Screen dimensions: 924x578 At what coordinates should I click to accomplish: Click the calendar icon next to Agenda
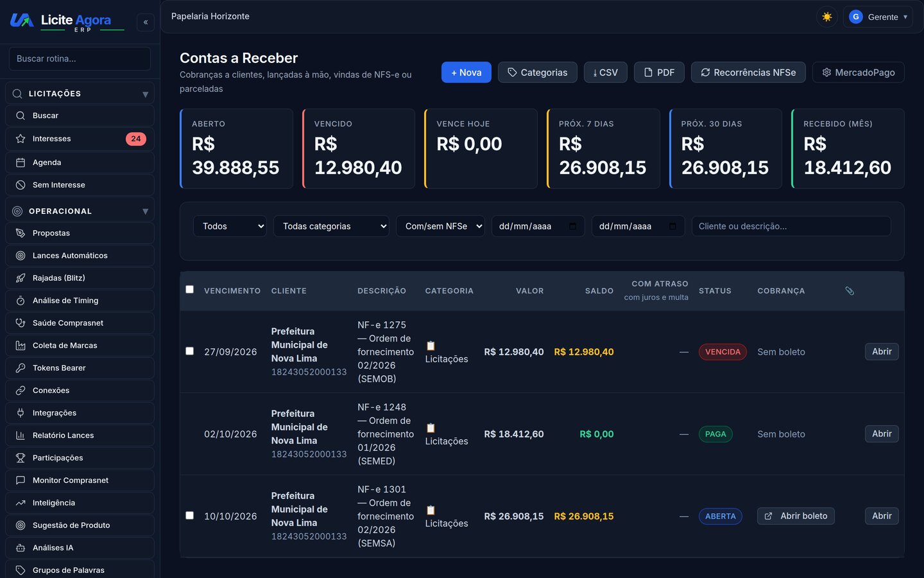click(x=21, y=162)
